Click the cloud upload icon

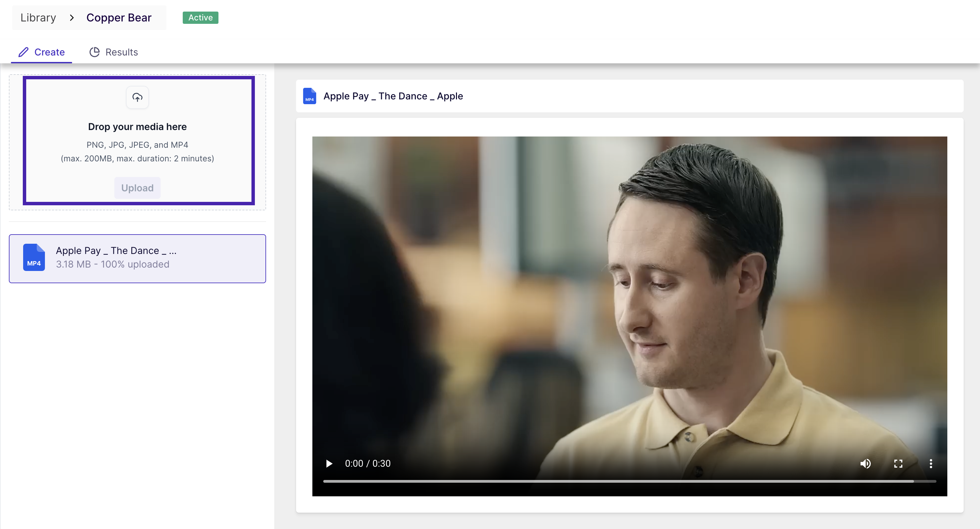coord(137,97)
